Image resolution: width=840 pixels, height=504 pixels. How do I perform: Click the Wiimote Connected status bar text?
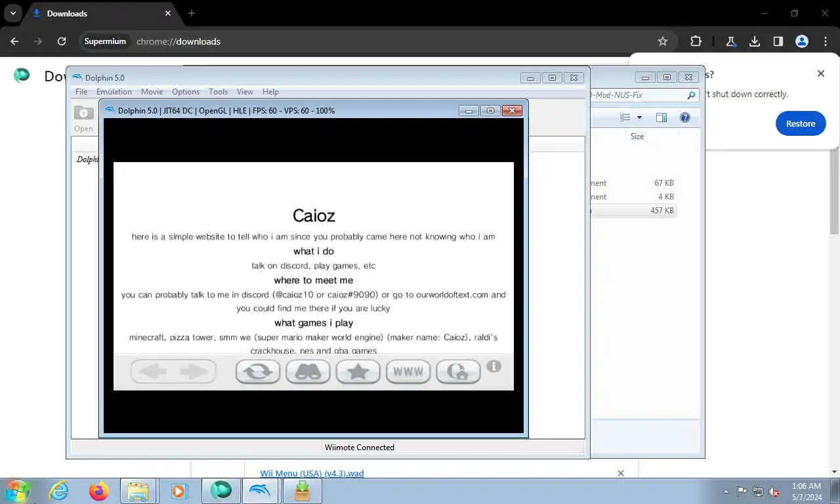[360, 448]
